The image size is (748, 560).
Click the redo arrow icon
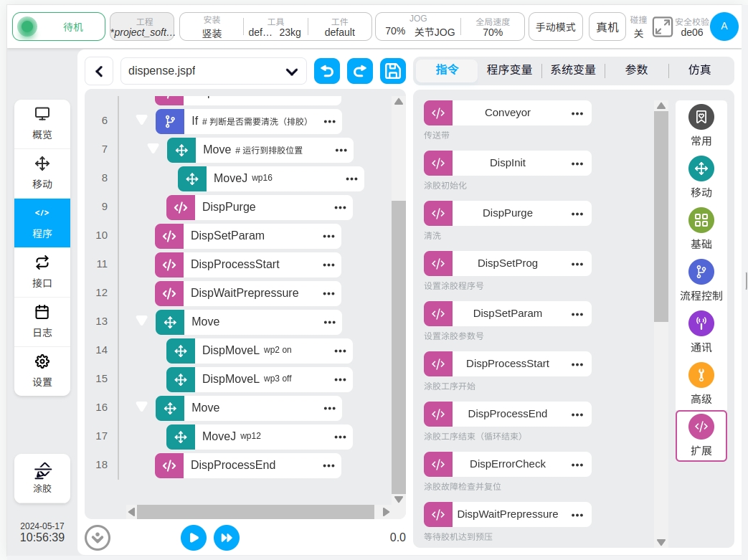[360, 71]
